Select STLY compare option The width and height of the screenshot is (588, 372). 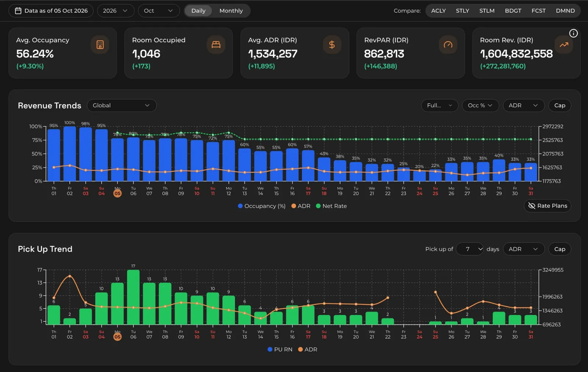[462, 11]
